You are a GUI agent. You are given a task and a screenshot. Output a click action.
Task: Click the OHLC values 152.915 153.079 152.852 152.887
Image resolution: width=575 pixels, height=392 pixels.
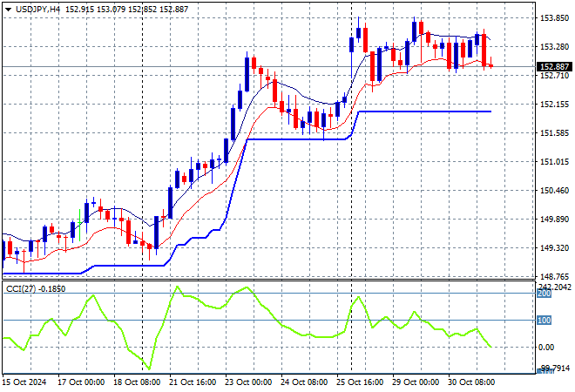tap(126, 10)
